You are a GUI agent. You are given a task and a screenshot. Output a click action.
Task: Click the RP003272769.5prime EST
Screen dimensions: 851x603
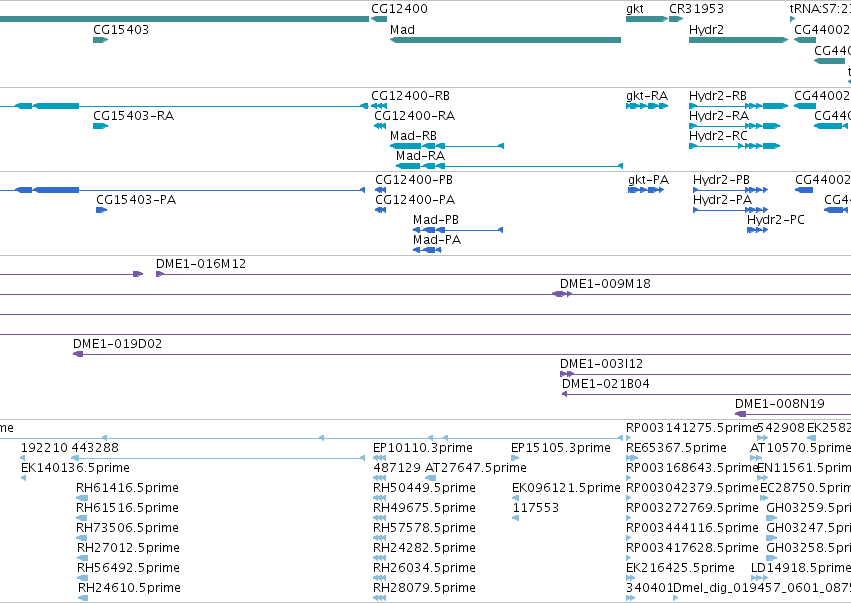(x=629, y=518)
